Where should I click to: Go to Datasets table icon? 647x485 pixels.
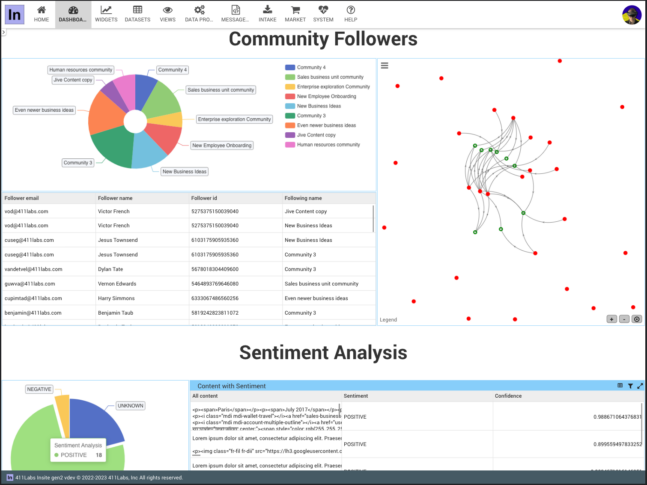[x=137, y=10]
